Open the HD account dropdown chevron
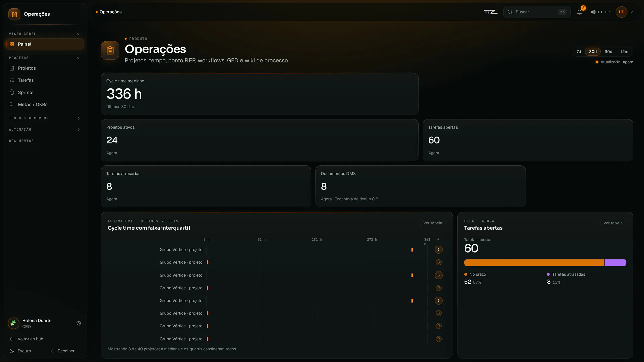This screenshot has width=644, height=362. (631, 12)
